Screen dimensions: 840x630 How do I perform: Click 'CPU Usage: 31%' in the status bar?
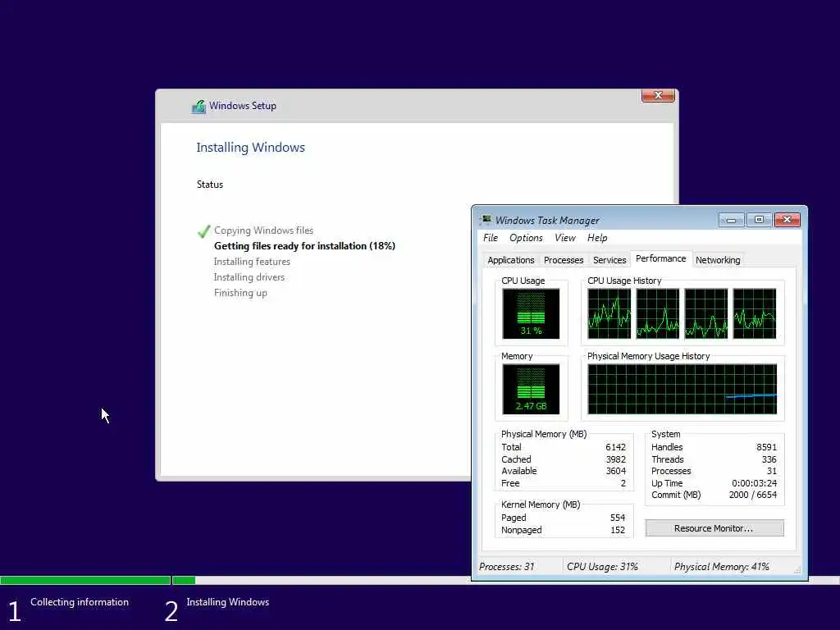tap(602, 567)
